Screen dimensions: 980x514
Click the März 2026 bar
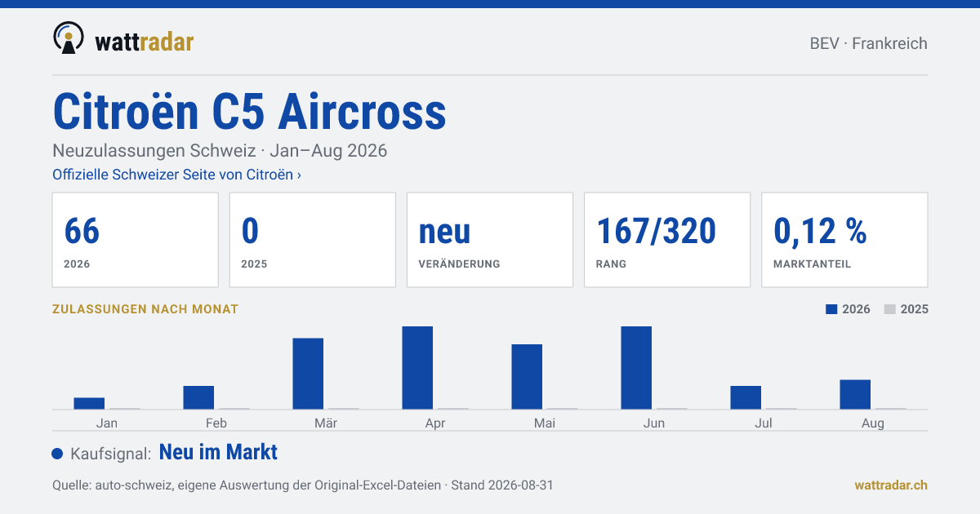tap(308, 374)
